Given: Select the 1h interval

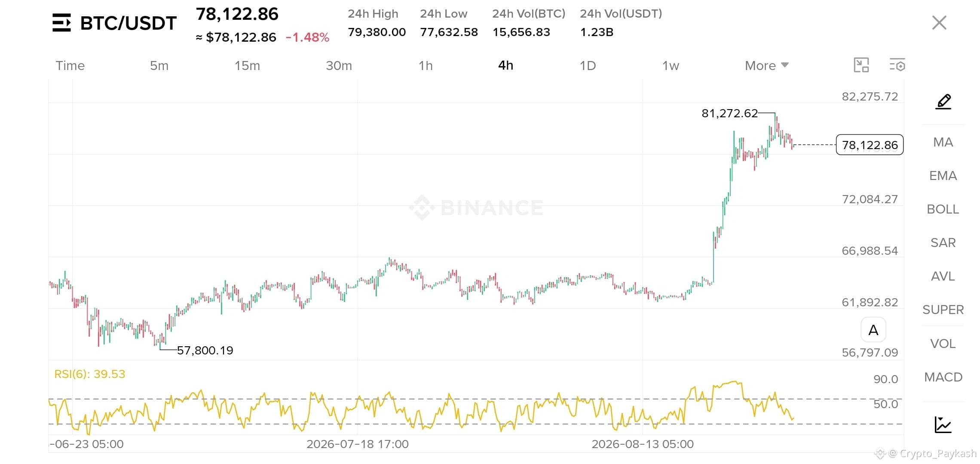Looking at the screenshot, I should coord(426,66).
